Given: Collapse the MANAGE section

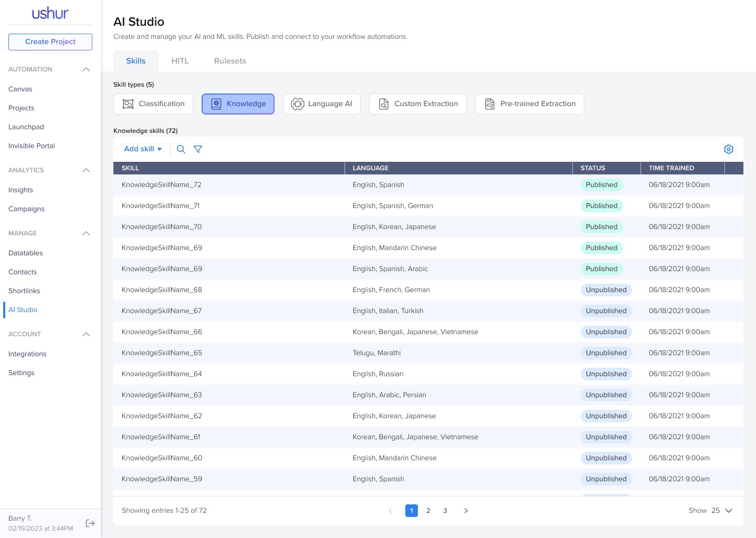Looking at the screenshot, I should (86, 233).
